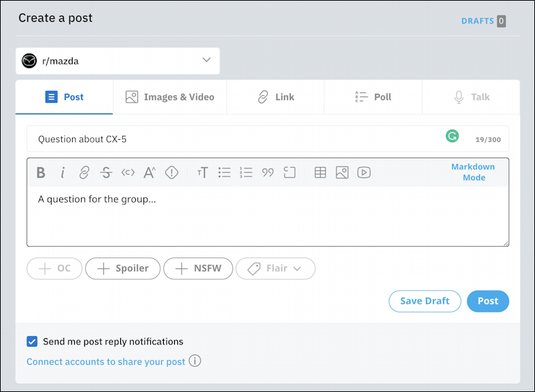Toggle the Spoiler tag button
The width and height of the screenshot is (535, 392).
pos(123,268)
